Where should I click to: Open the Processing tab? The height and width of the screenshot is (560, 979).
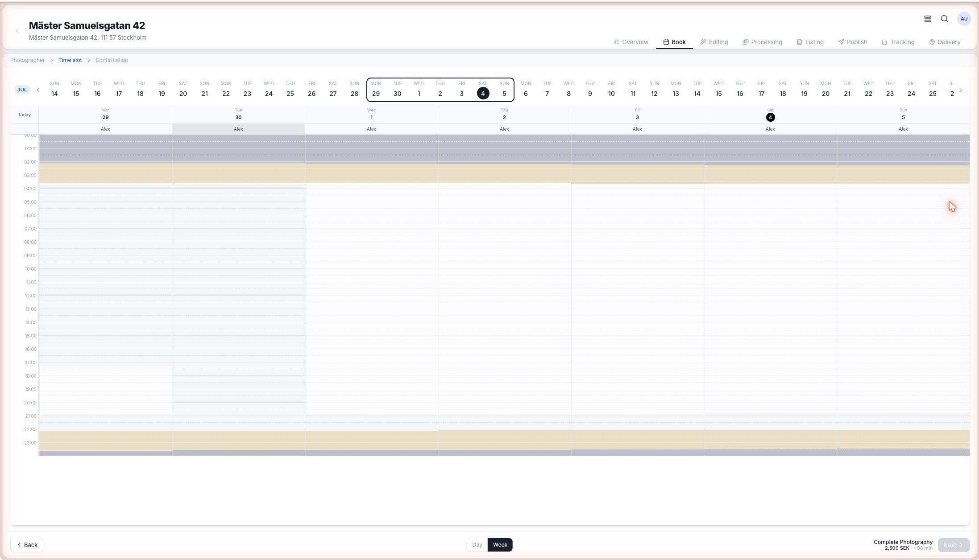(762, 42)
